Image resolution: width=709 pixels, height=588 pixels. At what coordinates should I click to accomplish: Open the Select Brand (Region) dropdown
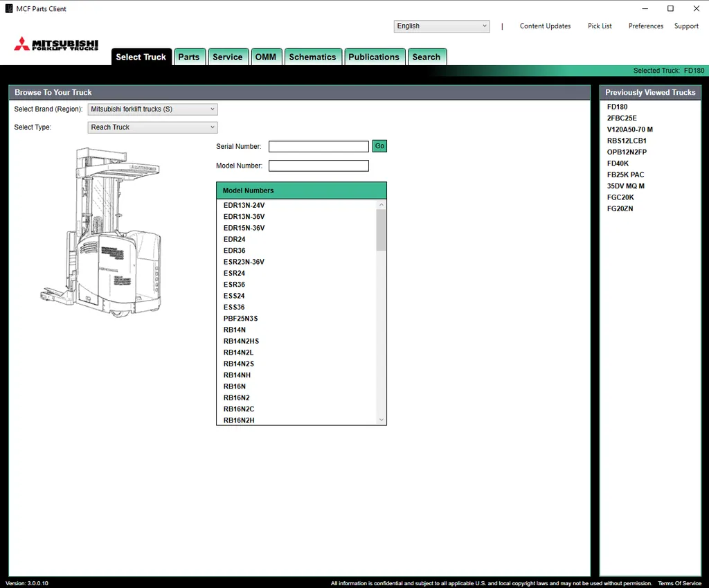tap(152, 109)
